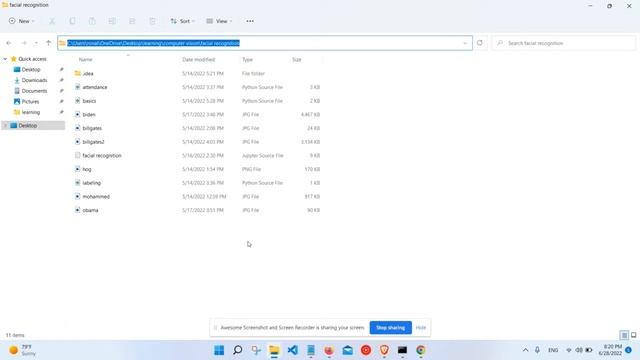
Task: Click the Cut scissors icon
Action: click(52, 21)
